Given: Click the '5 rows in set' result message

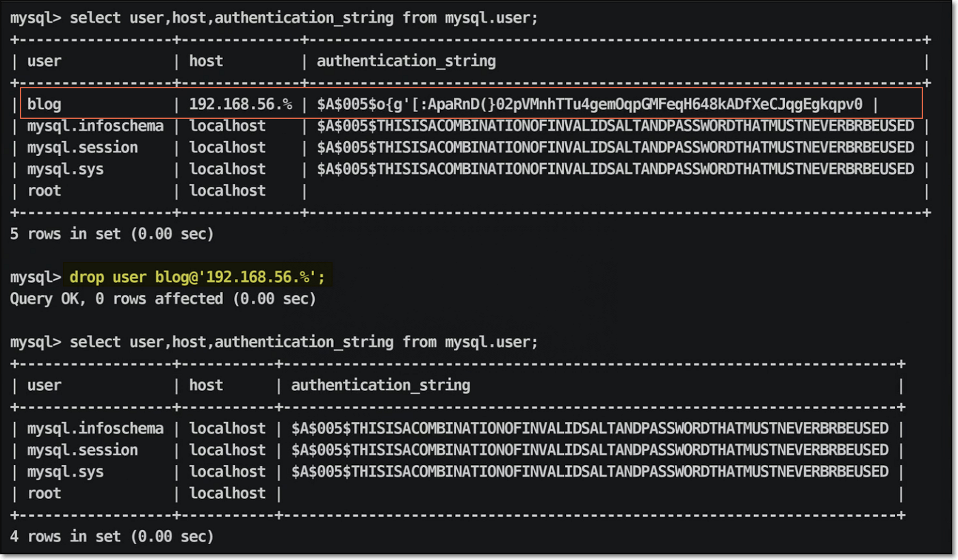Looking at the screenshot, I should click(x=112, y=234).
